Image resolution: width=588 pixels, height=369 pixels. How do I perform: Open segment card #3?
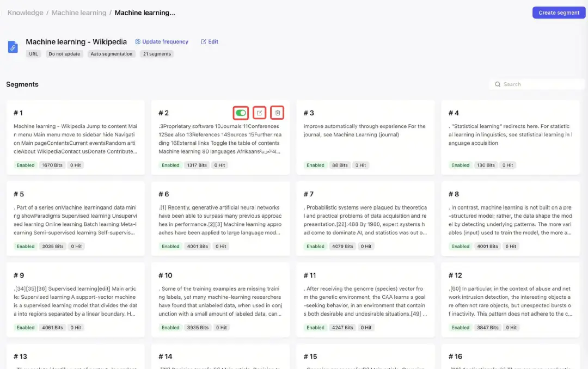coord(365,137)
